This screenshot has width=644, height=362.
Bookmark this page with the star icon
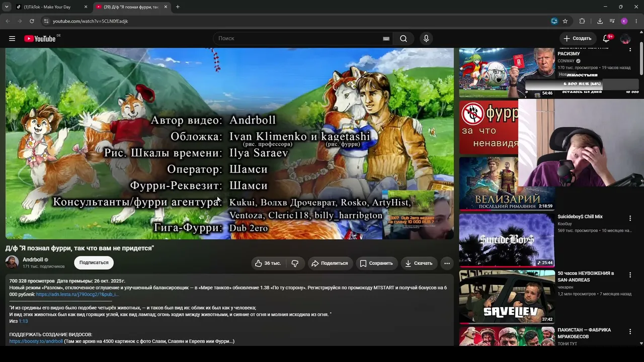pos(565,21)
